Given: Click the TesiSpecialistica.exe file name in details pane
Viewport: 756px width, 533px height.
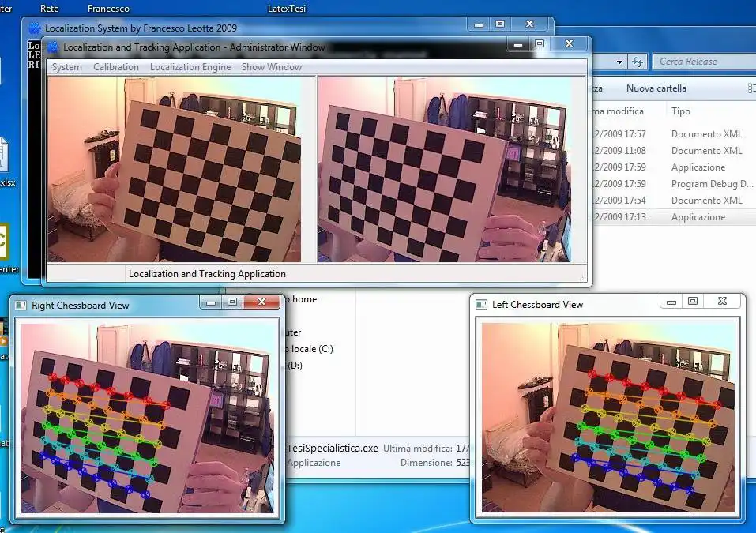Looking at the screenshot, I should tap(333, 449).
